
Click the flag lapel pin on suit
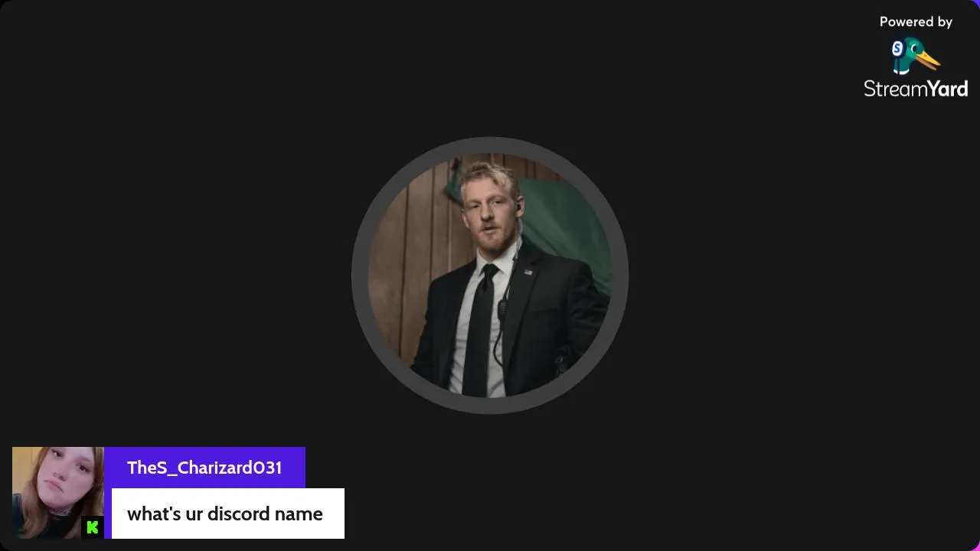(x=528, y=272)
